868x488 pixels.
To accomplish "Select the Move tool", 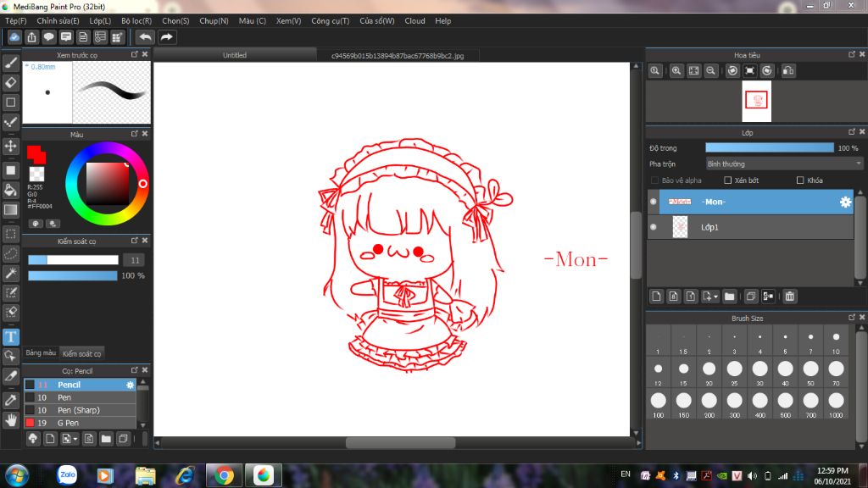I will click(10, 146).
